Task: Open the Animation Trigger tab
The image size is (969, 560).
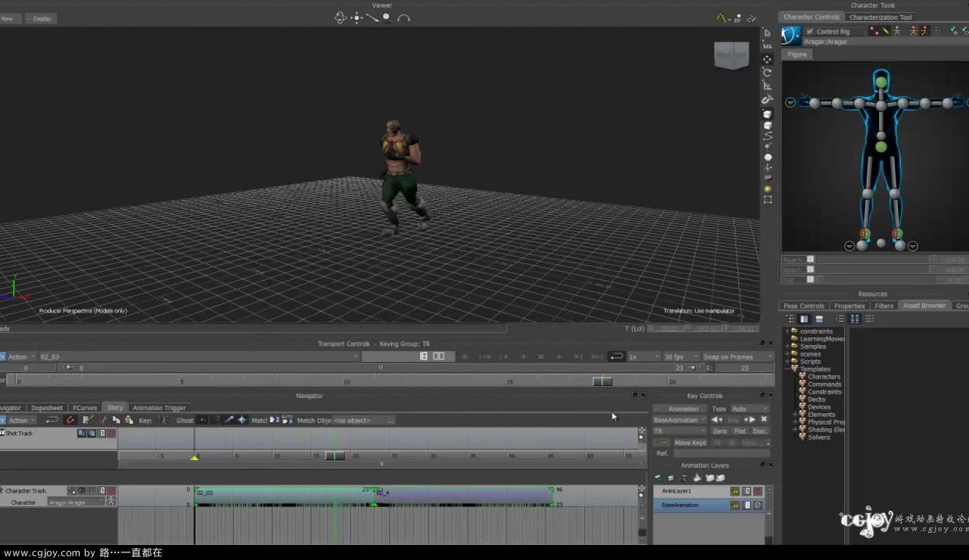Action: point(159,408)
